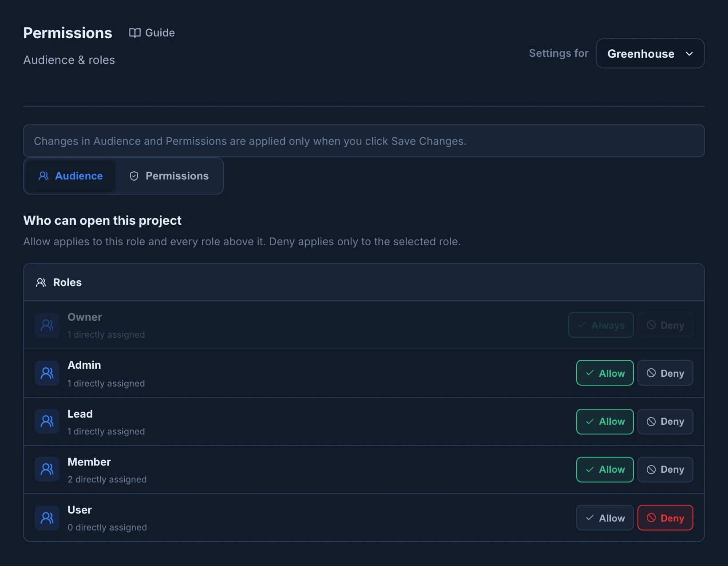
Task: Click the 'Who can open this project' heading
Action: click(103, 220)
